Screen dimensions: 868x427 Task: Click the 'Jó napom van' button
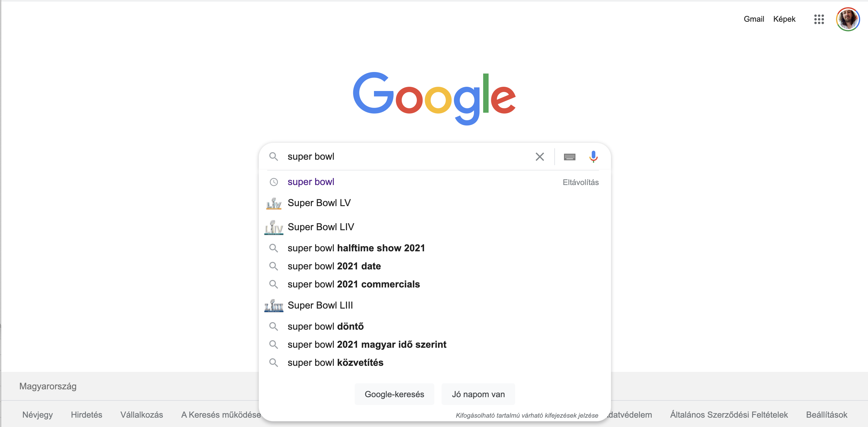coord(478,394)
